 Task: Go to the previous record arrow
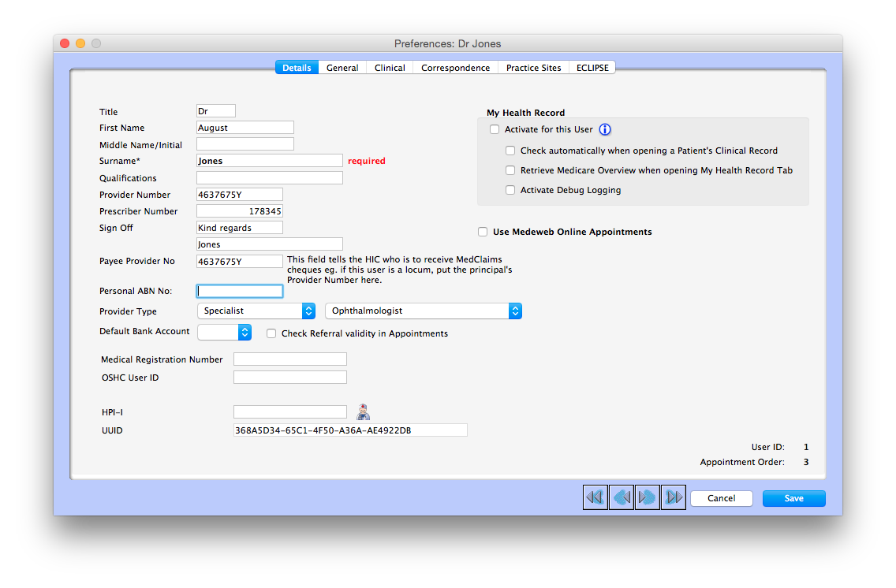click(621, 497)
